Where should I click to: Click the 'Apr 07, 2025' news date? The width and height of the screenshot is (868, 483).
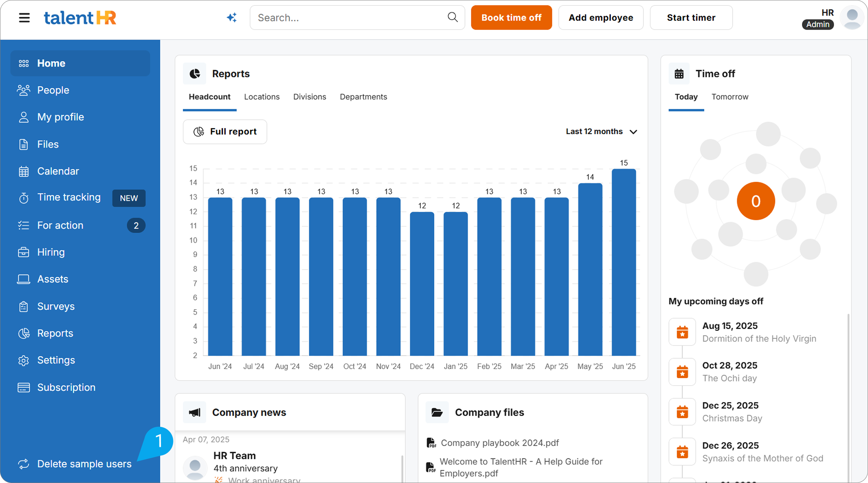pyautogui.click(x=206, y=440)
